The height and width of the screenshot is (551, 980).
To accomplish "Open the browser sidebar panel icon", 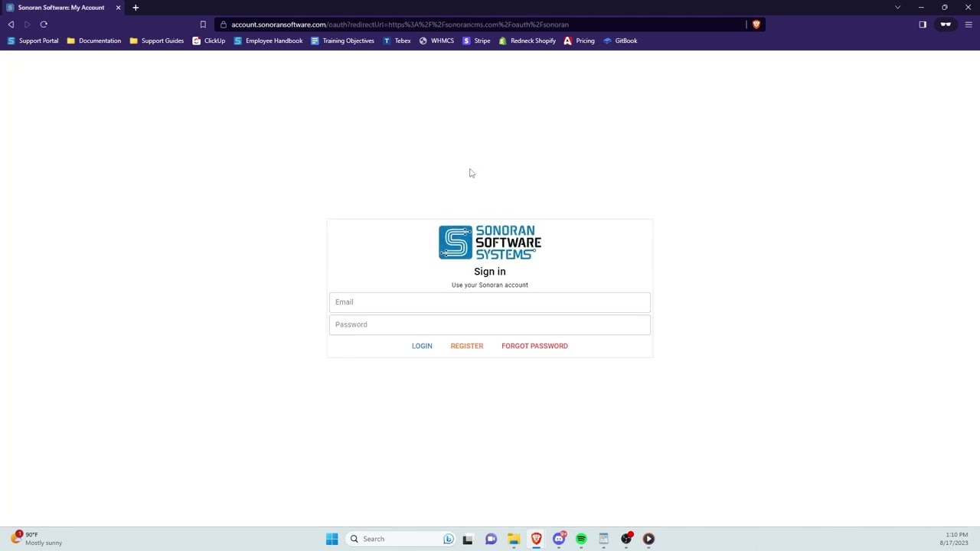I will (923, 24).
